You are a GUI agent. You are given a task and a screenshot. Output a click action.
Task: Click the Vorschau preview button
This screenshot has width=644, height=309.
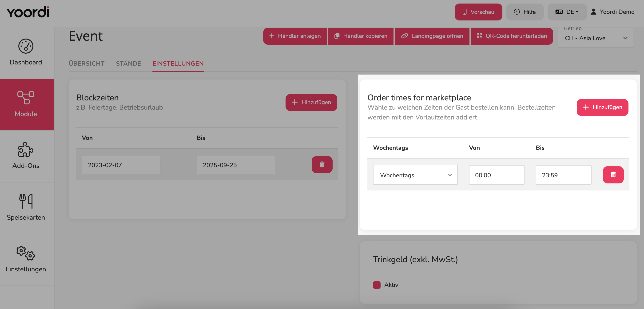(x=478, y=12)
